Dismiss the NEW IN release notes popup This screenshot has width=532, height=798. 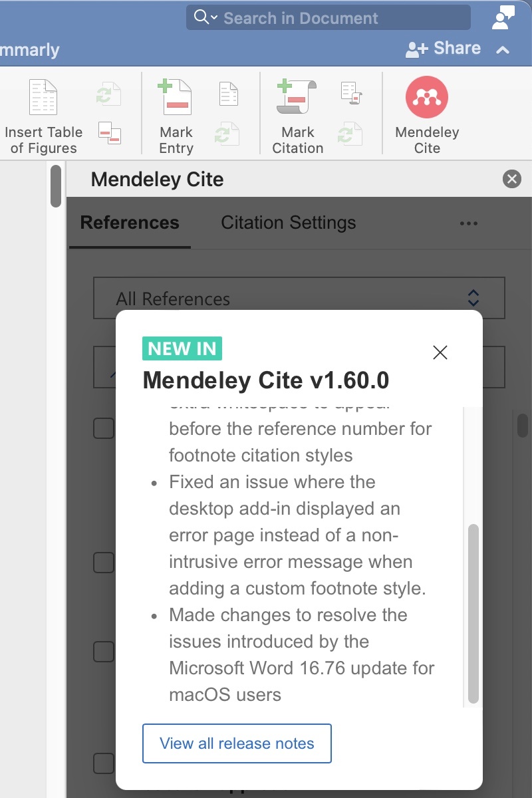440,352
